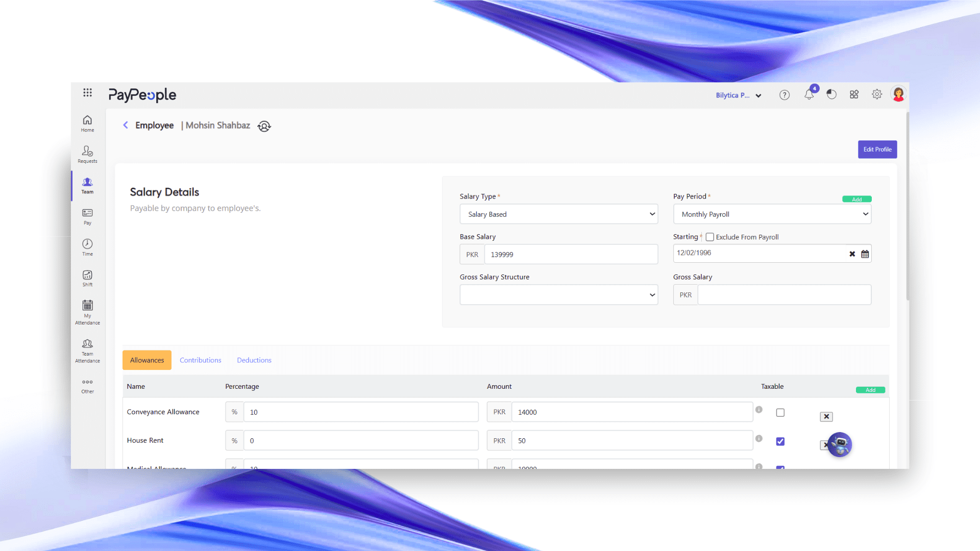Uncheck Taxable for House Rent
The height and width of the screenshot is (551, 980).
[780, 441]
